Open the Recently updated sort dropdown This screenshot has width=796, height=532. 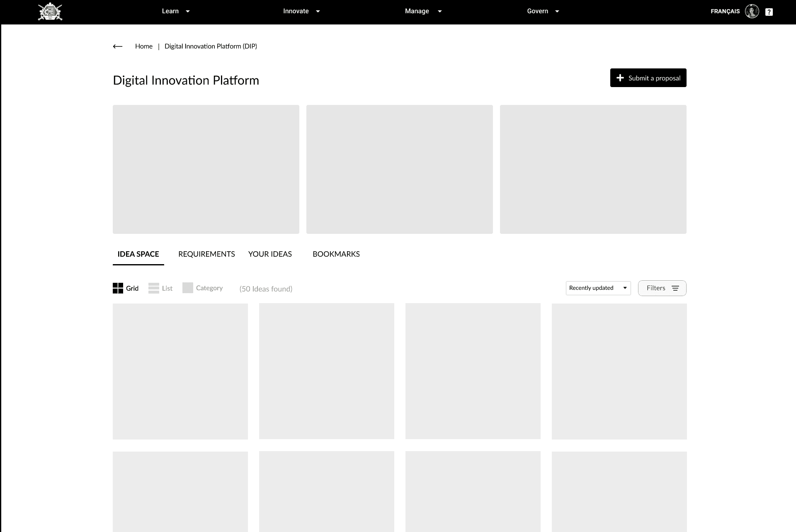[598, 288]
